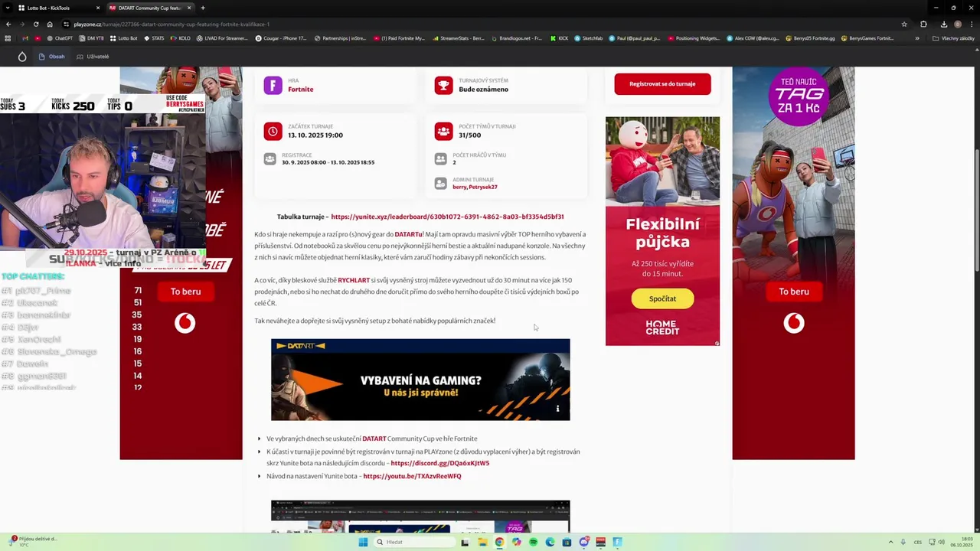Open the taskbar clock showing 18:03

962,542
